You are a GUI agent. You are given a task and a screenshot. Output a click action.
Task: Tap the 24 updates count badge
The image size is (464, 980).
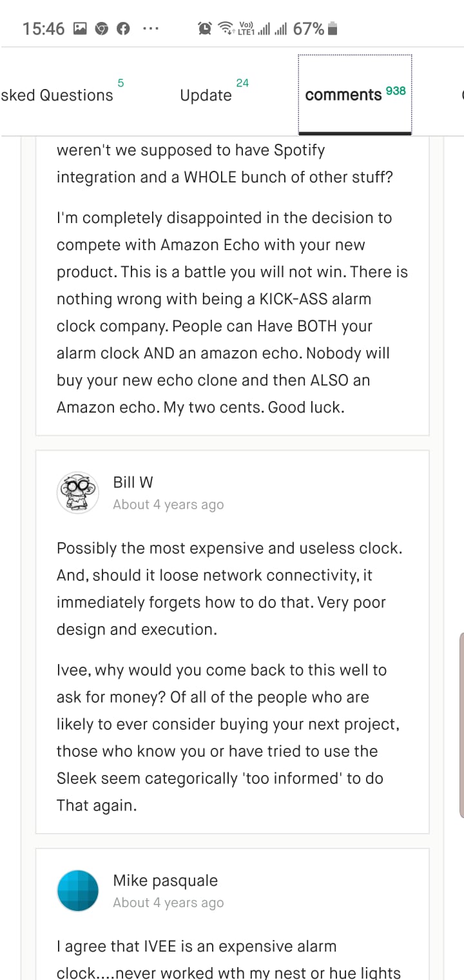point(242,83)
